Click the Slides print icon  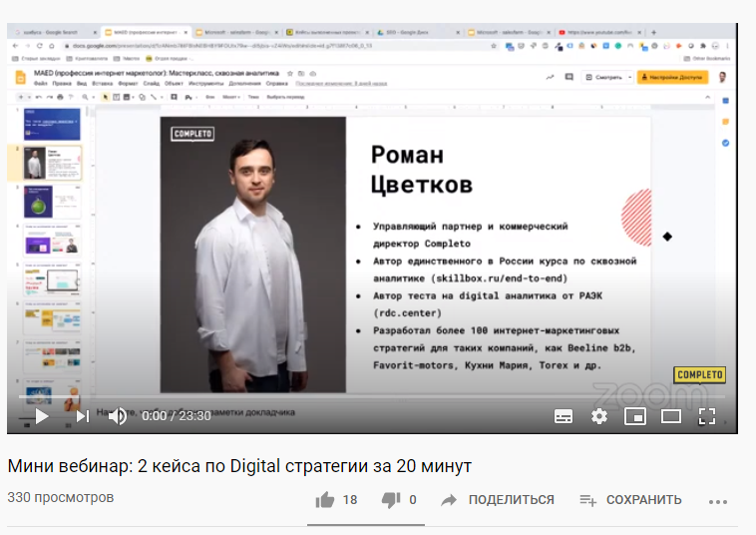point(60,97)
